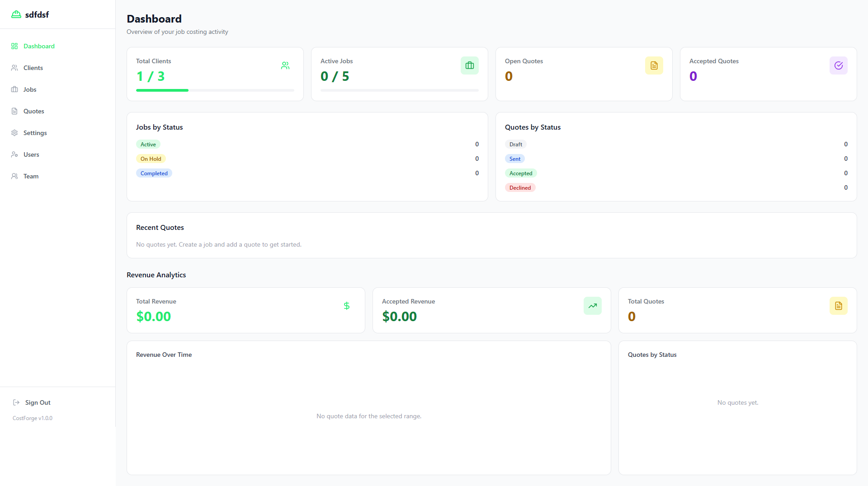Viewport: 868px width, 486px height.
Task: Click the Sign Out arrow icon
Action: coord(16,402)
